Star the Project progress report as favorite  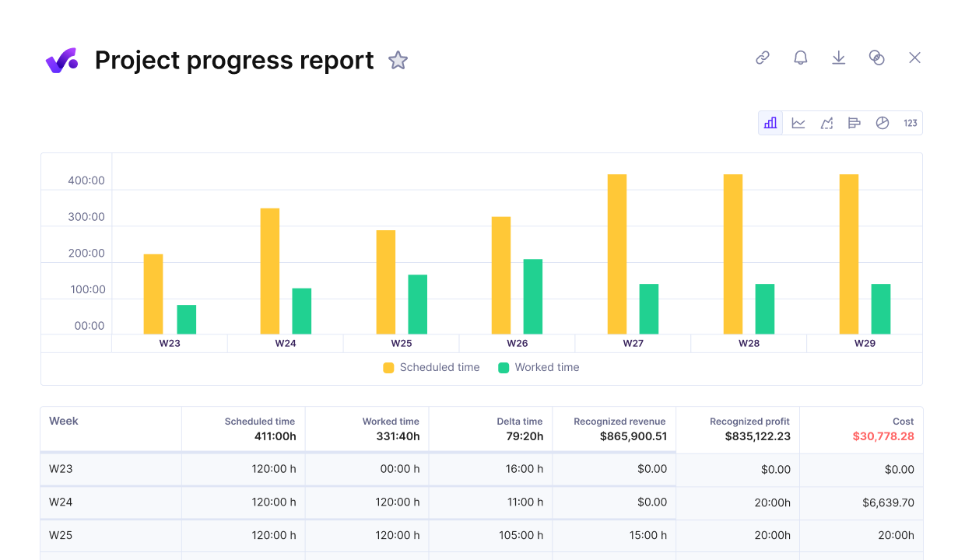[398, 60]
